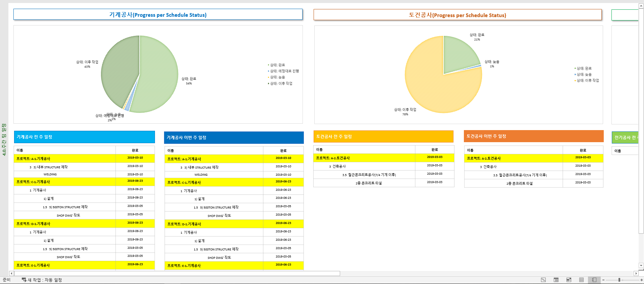The width and height of the screenshot is (644, 284).
Task: Click '프로젝트: D-1.기계공사' row in 이번 주 table
Action: click(x=234, y=224)
